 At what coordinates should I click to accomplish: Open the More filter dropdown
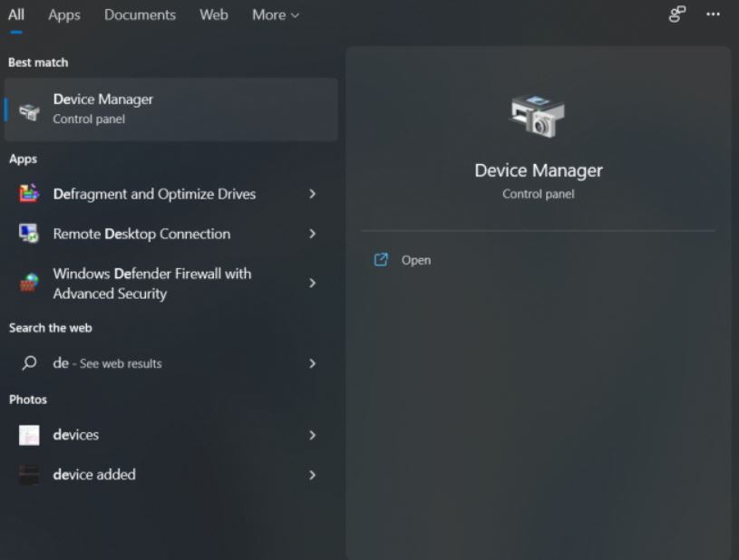coord(276,15)
